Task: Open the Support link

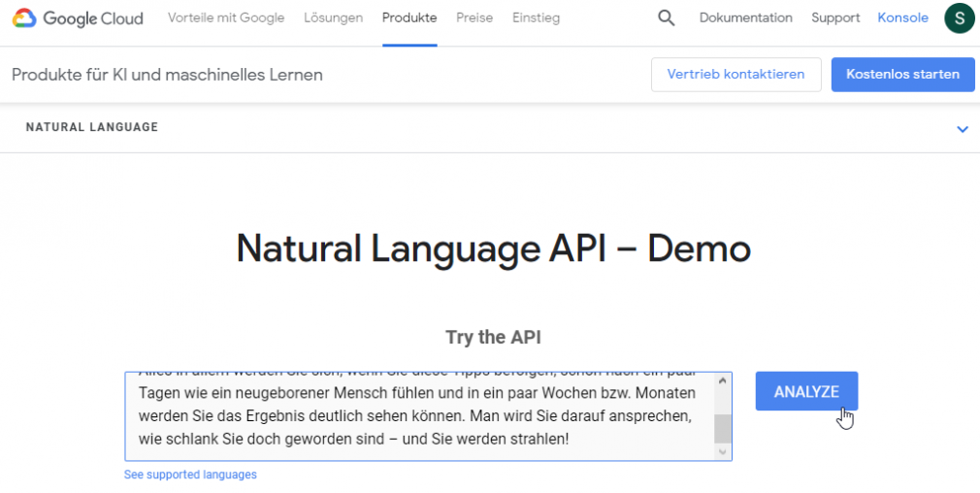Action: tap(835, 18)
